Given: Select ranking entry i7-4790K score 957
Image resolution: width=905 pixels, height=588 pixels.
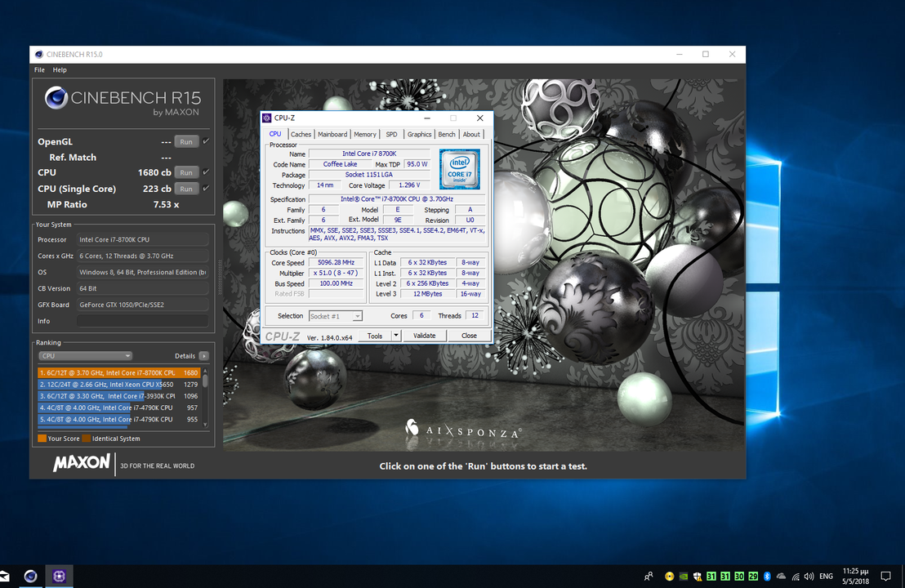Looking at the screenshot, I should (119, 408).
